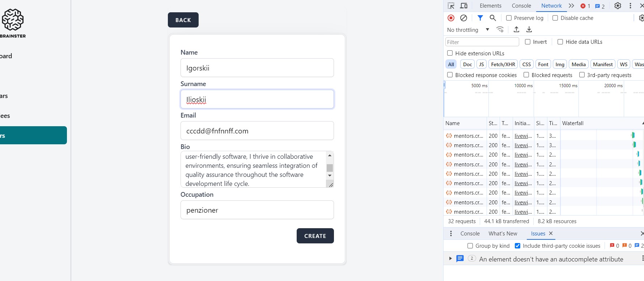
Task: Show more DevTools tabs chevron
Action: (x=571, y=6)
